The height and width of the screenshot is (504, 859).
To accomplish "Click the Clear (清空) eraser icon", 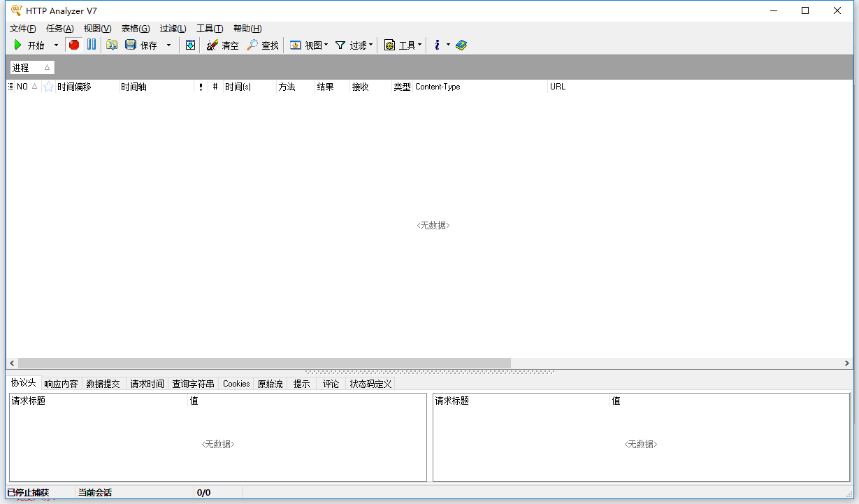I will (x=212, y=45).
